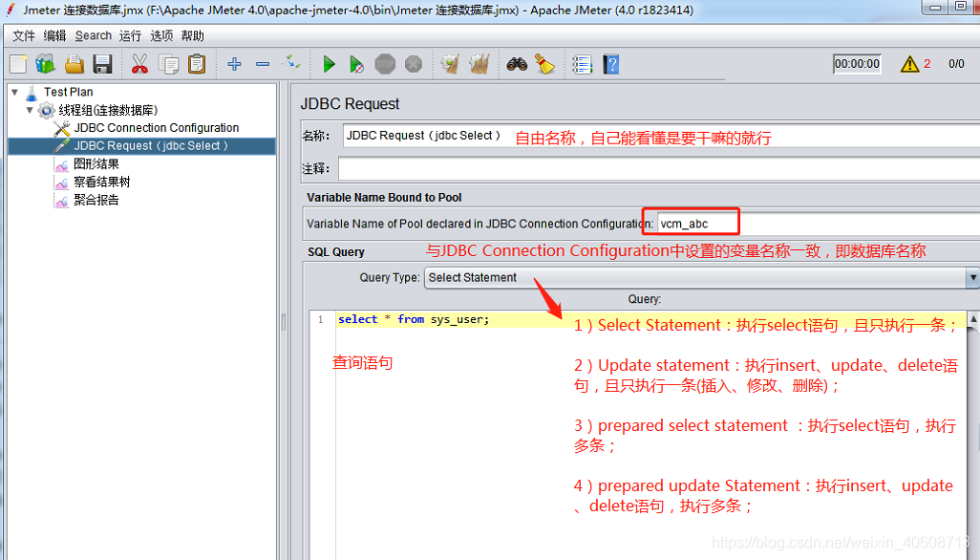Open the Query Type dropdown

tap(702, 277)
